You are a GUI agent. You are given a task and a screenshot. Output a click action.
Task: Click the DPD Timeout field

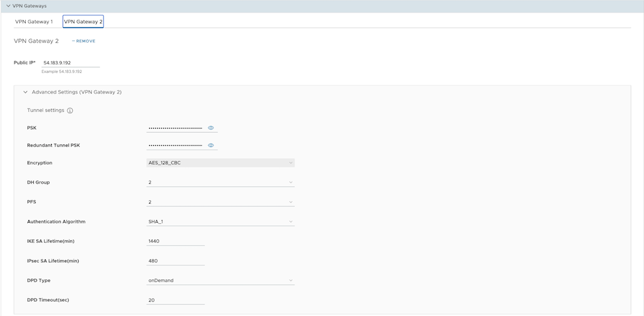175,300
